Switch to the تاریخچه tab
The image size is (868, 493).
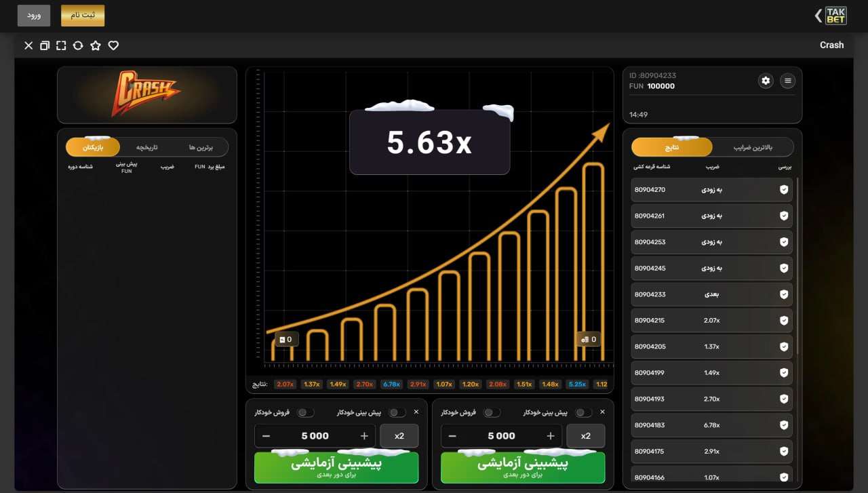pyautogui.click(x=146, y=147)
